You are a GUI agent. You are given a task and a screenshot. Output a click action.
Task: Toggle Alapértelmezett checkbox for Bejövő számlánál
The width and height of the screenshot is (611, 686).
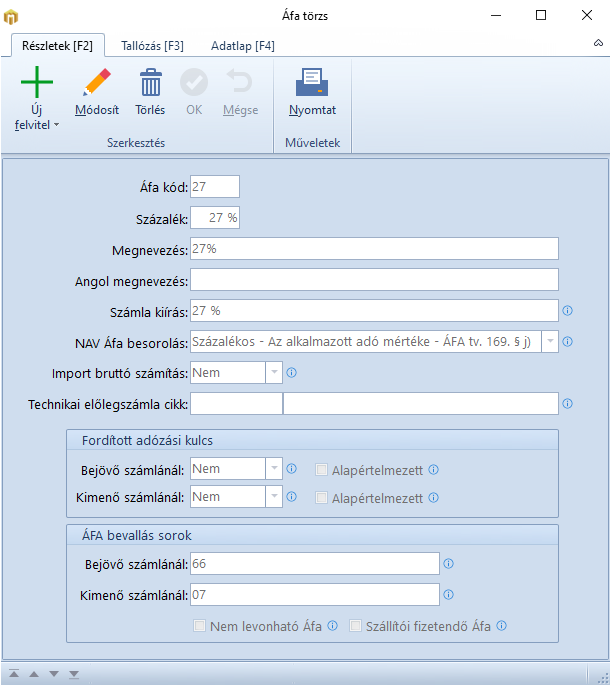coord(321,469)
